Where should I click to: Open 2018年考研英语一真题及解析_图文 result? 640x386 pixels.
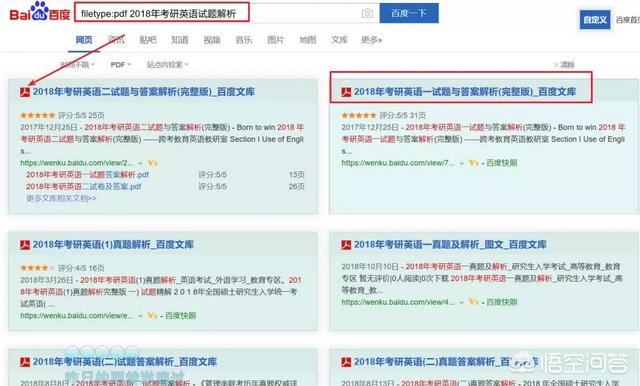pyautogui.click(x=450, y=245)
